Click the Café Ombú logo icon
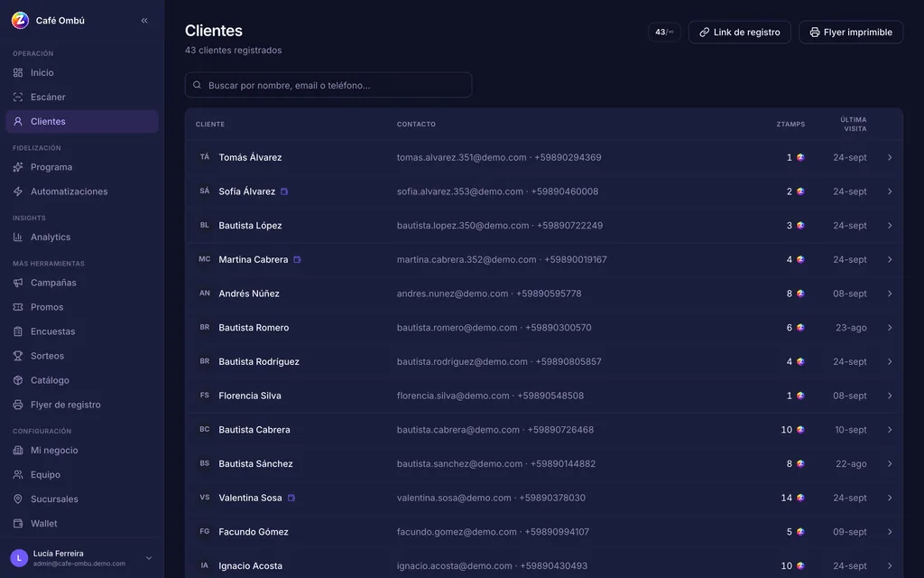The image size is (924, 578). point(20,20)
